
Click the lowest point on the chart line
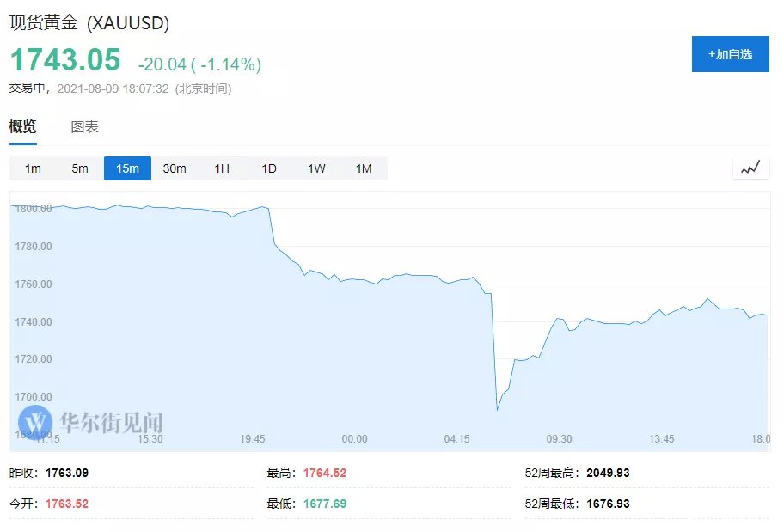(x=498, y=409)
